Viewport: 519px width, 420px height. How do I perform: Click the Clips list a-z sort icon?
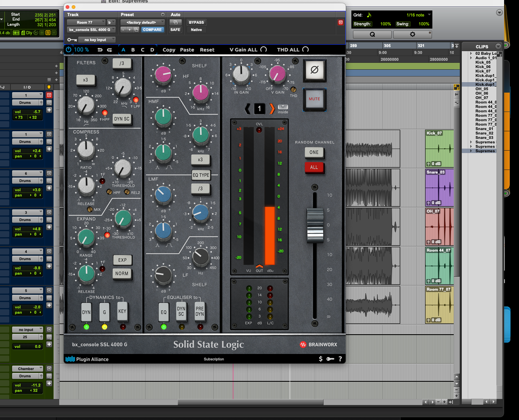[x=500, y=54]
